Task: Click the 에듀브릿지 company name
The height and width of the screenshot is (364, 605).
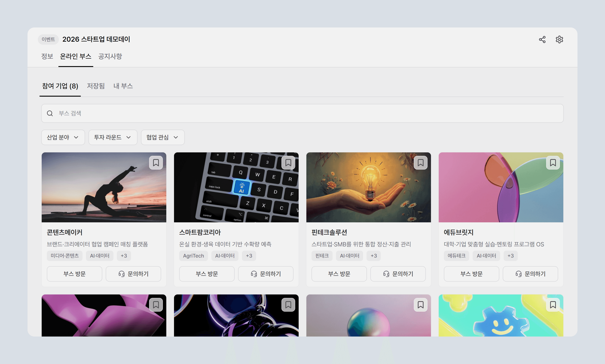Action: pos(459,232)
